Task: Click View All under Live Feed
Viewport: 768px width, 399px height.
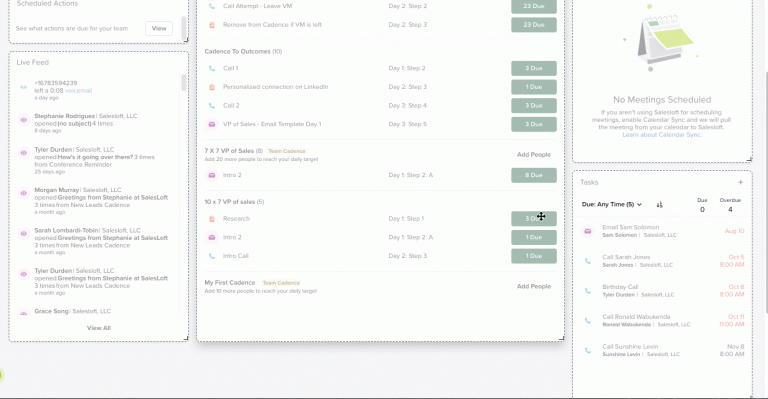Action: (98, 328)
